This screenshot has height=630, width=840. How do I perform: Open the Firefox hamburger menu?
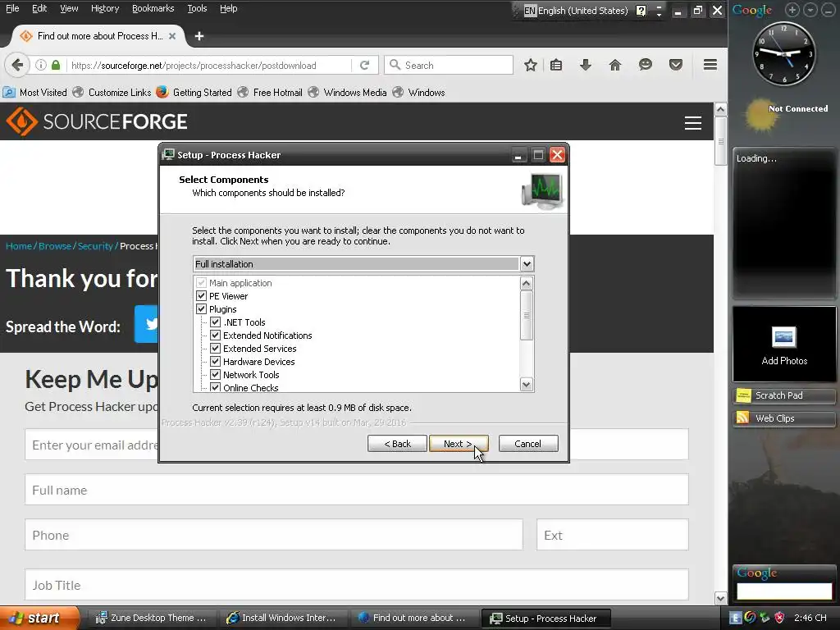[710, 66]
